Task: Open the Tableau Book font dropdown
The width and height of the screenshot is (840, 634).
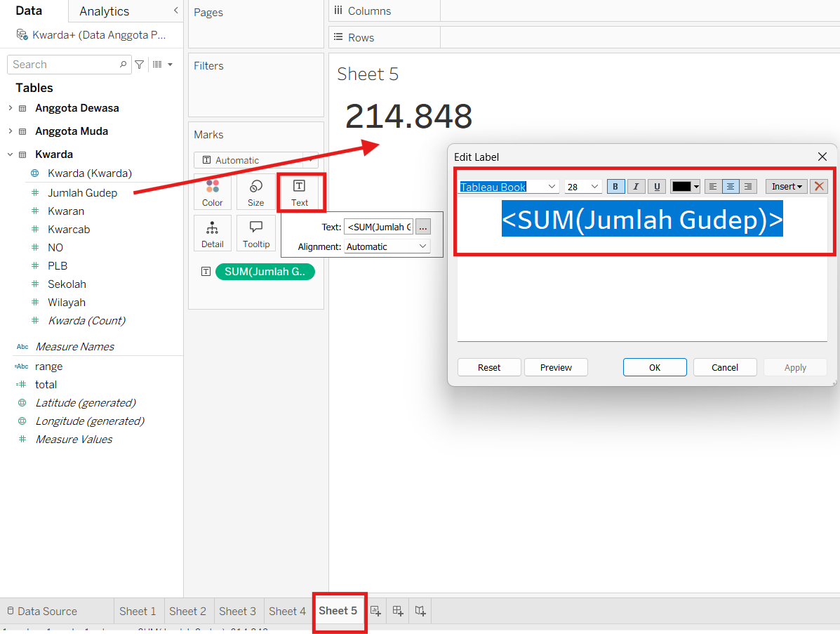Action: click(552, 186)
